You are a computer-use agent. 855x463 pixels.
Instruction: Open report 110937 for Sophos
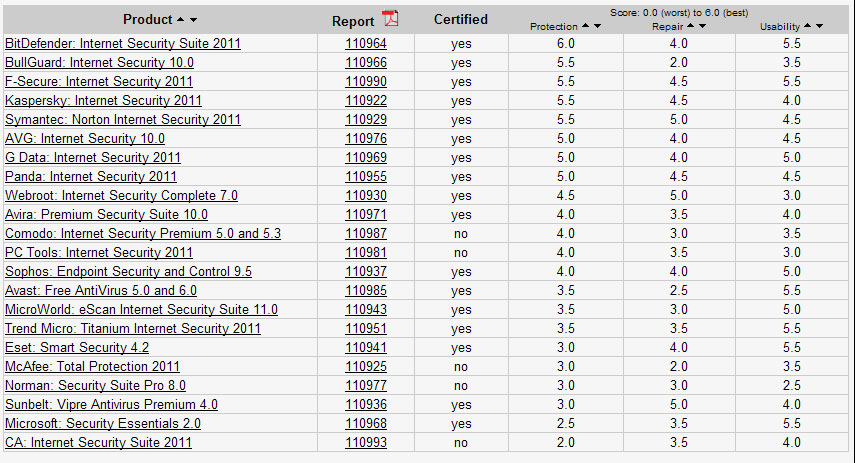(366, 272)
